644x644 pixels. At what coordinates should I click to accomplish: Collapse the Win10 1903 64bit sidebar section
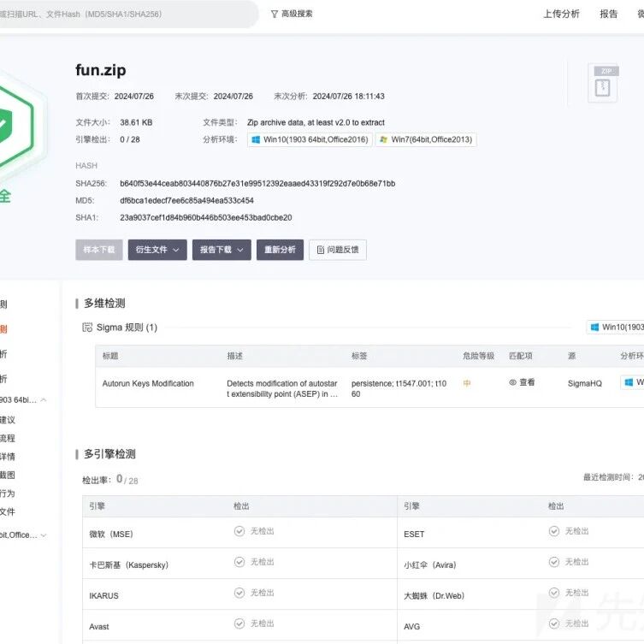[43, 400]
